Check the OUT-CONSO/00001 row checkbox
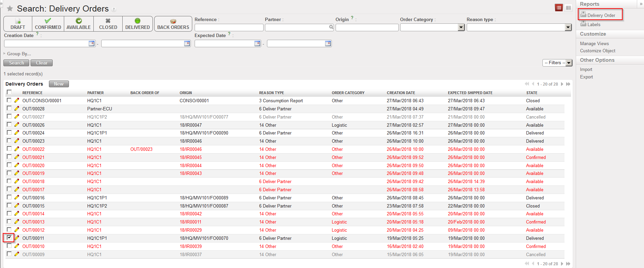 click(x=9, y=100)
